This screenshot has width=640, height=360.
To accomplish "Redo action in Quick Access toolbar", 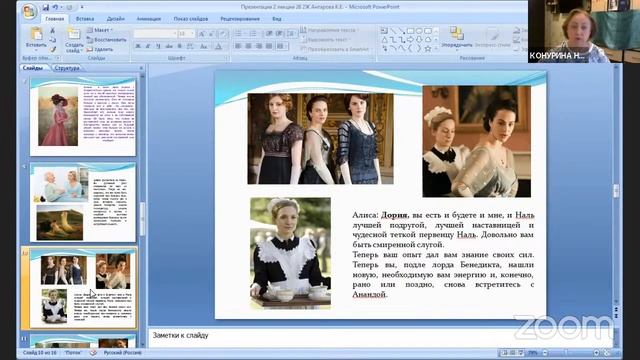I will point(69,7).
